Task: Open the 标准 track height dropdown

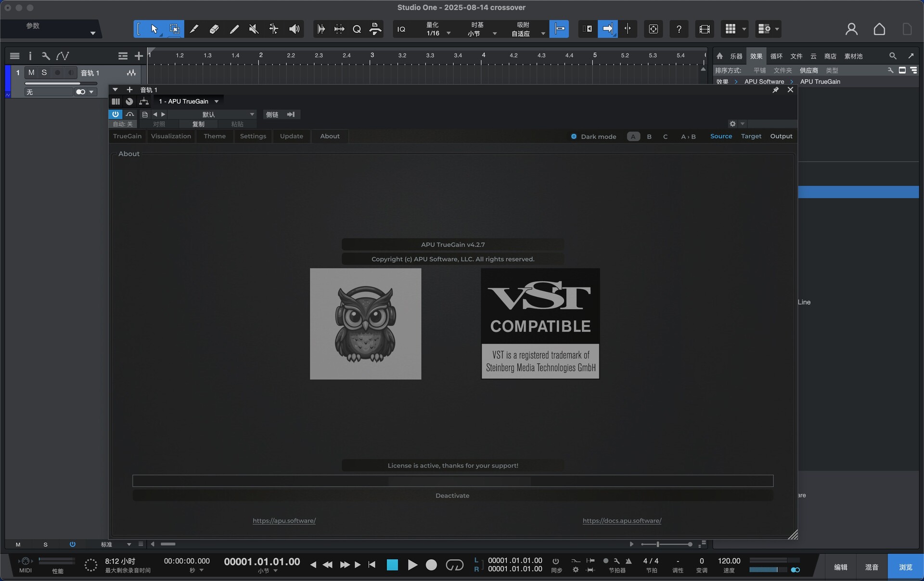Action: (x=115, y=544)
